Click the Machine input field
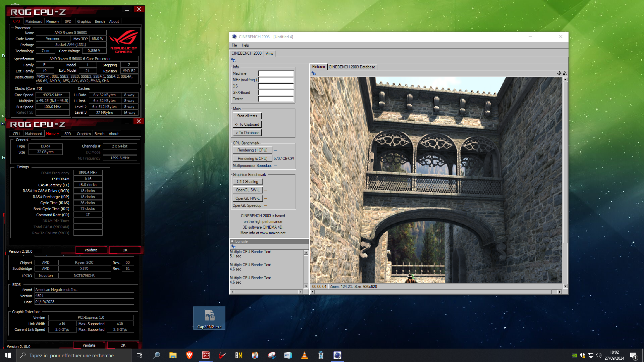Screen dimensions: 644x362 coord(276,73)
